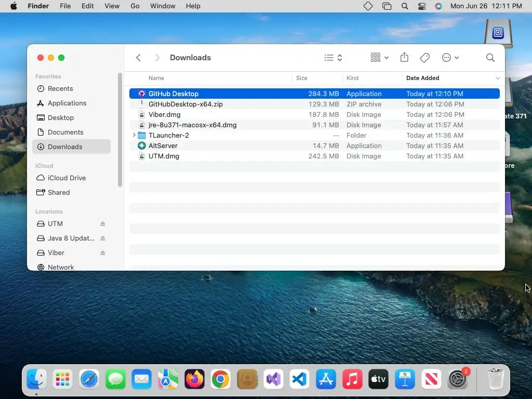Click the Edit Tags icon
The width and height of the screenshot is (532, 399).
tap(424, 58)
